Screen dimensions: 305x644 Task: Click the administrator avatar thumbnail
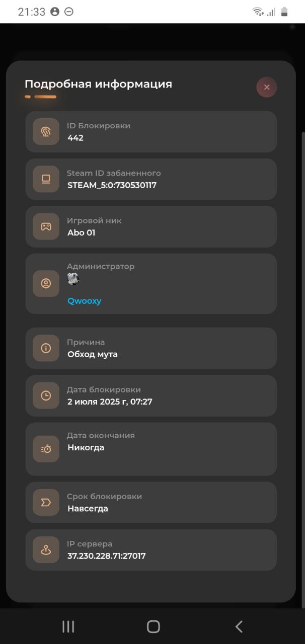point(73,279)
